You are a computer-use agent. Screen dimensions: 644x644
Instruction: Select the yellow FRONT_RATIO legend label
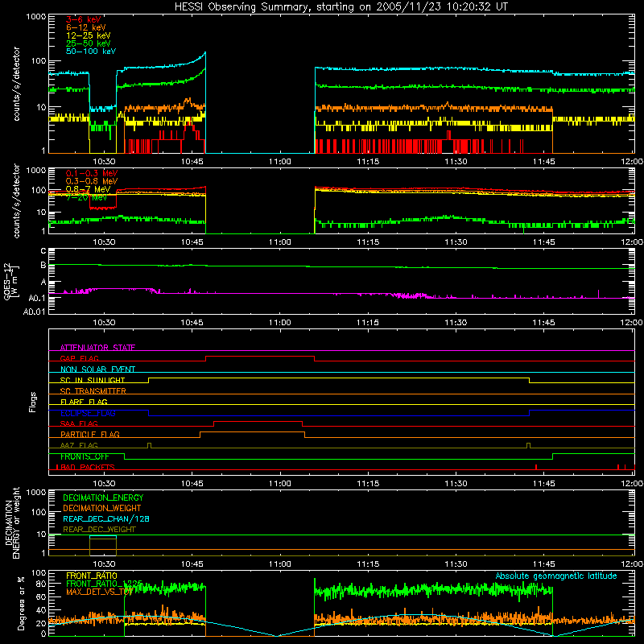point(92,576)
